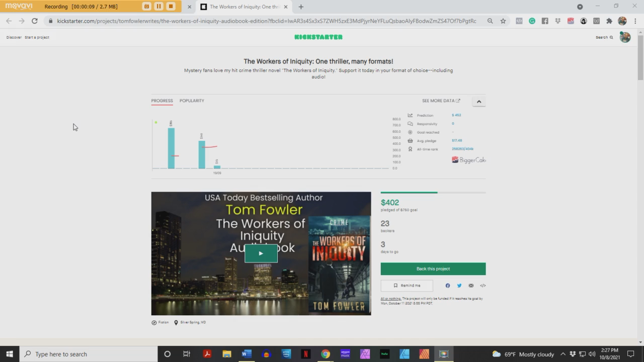Image resolution: width=644 pixels, height=362 pixels.
Task: Open the Windows Start menu
Action: [10, 354]
